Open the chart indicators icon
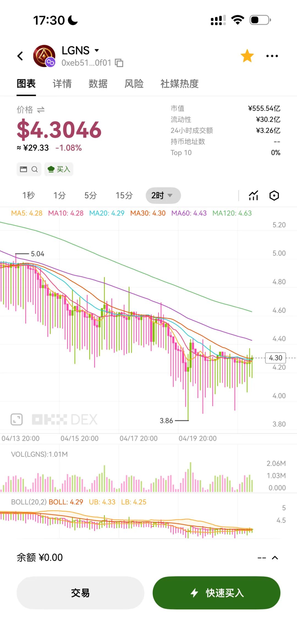 click(x=253, y=196)
